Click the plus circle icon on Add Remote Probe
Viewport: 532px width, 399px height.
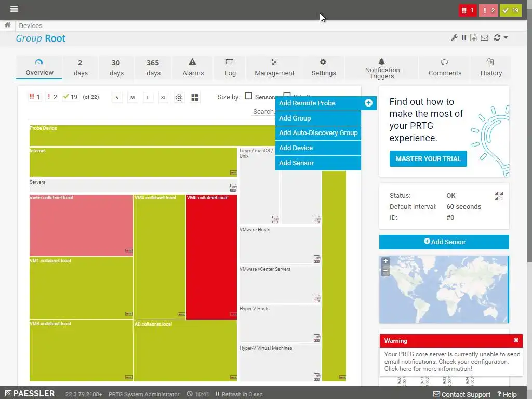point(368,103)
